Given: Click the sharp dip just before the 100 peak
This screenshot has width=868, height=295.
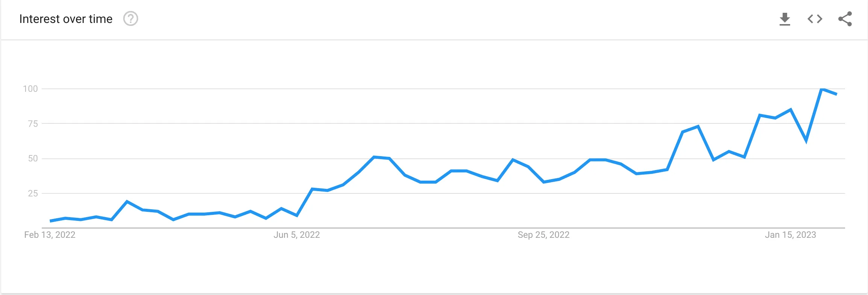Looking at the screenshot, I should coord(806,141).
